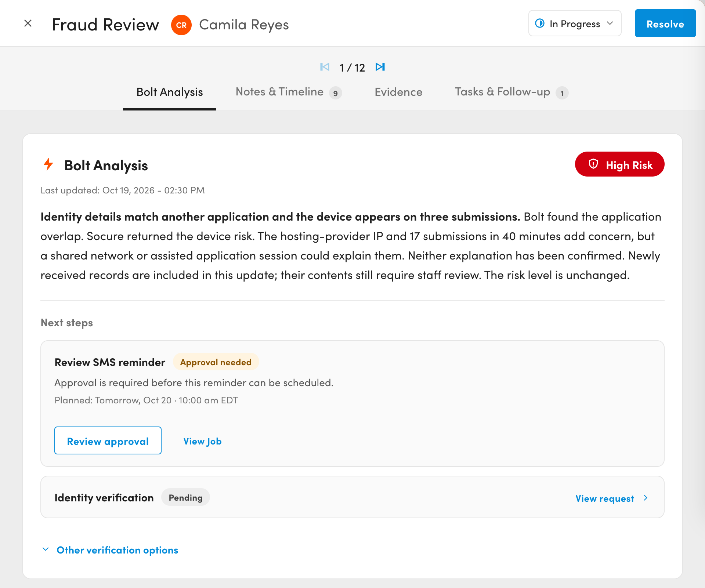Open the Evidence tab
The height and width of the screenshot is (588, 705).
pyautogui.click(x=398, y=92)
